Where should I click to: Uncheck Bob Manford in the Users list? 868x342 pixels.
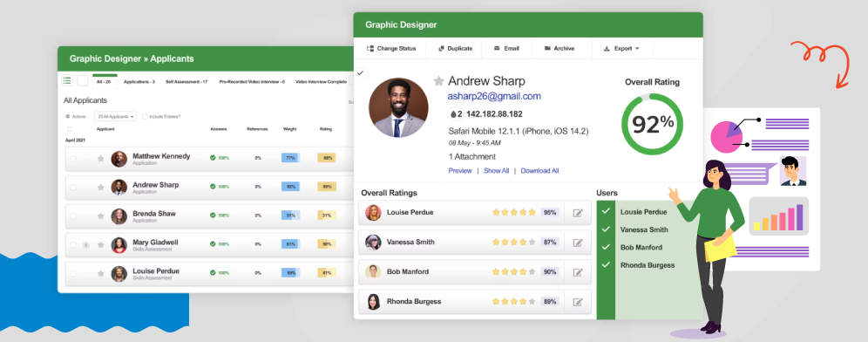[607, 247]
